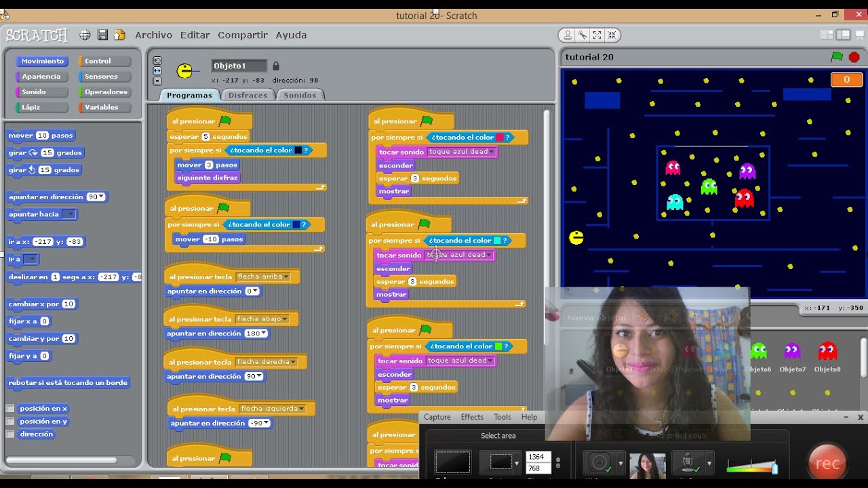
Task: Select the Apariencia block category
Action: tap(41, 77)
